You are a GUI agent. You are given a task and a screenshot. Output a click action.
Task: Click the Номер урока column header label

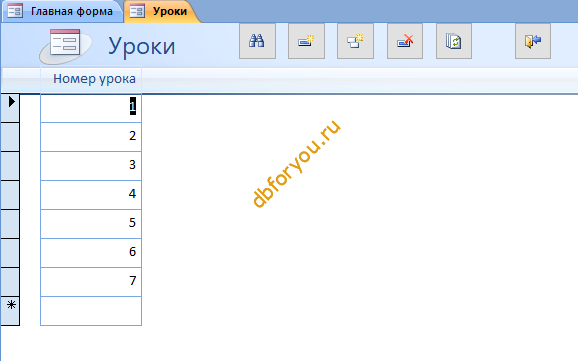coord(94,79)
